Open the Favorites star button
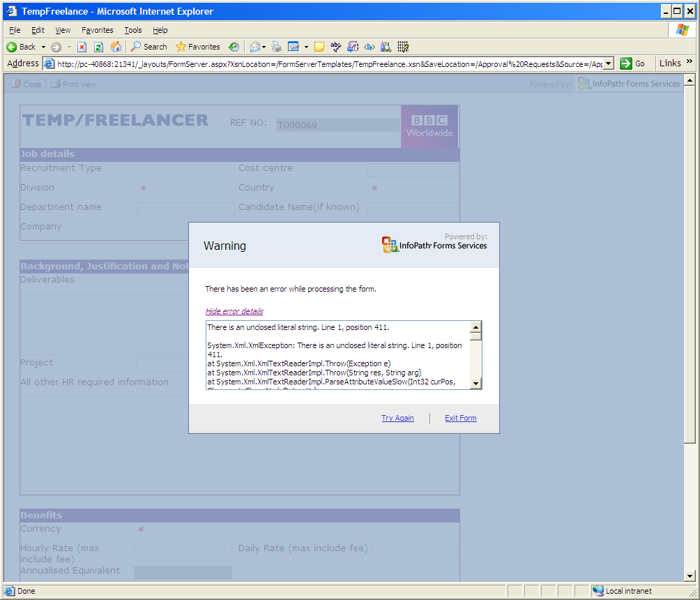This screenshot has width=700, height=600. (198, 47)
